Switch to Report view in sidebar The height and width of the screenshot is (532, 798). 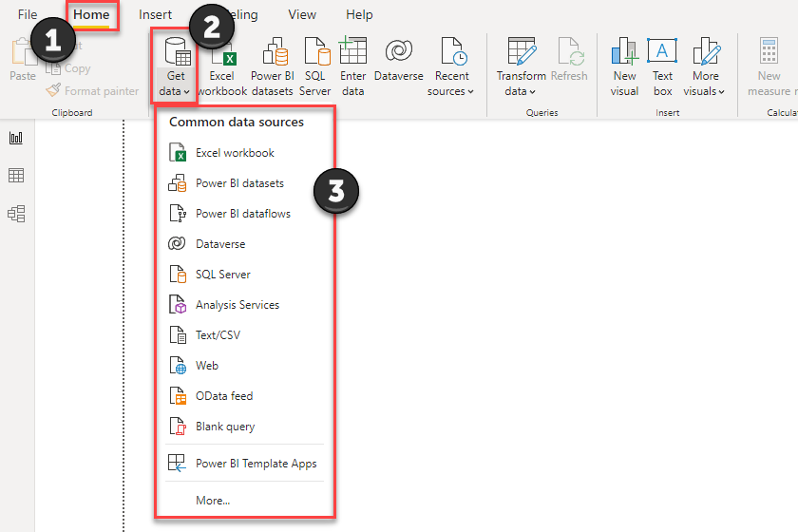16,138
